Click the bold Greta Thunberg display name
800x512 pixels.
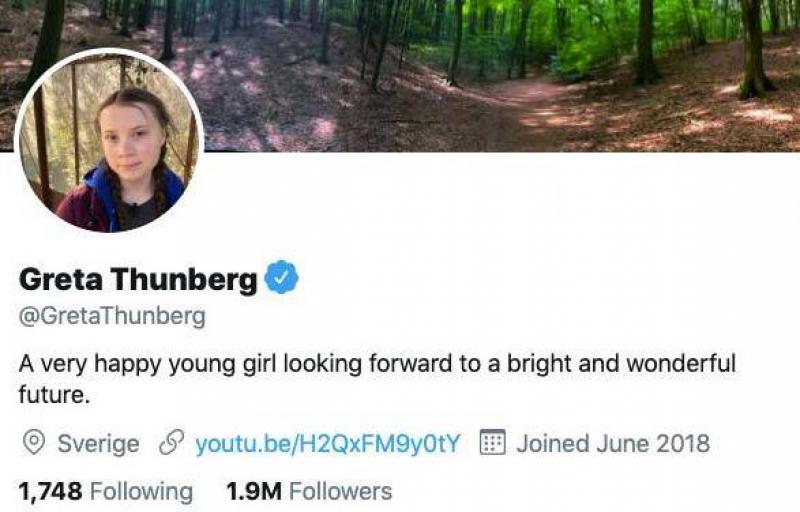(138, 280)
